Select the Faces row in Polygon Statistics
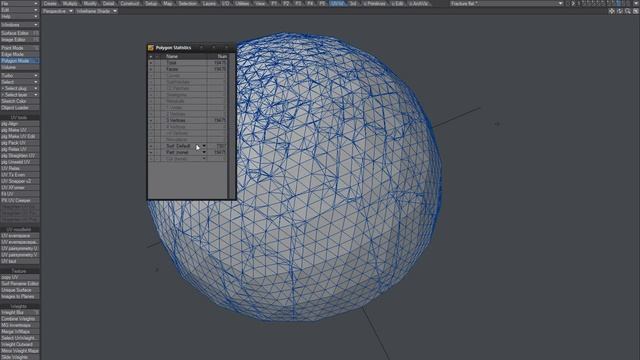The height and width of the screenshot is (360, 640). [187, 69]
